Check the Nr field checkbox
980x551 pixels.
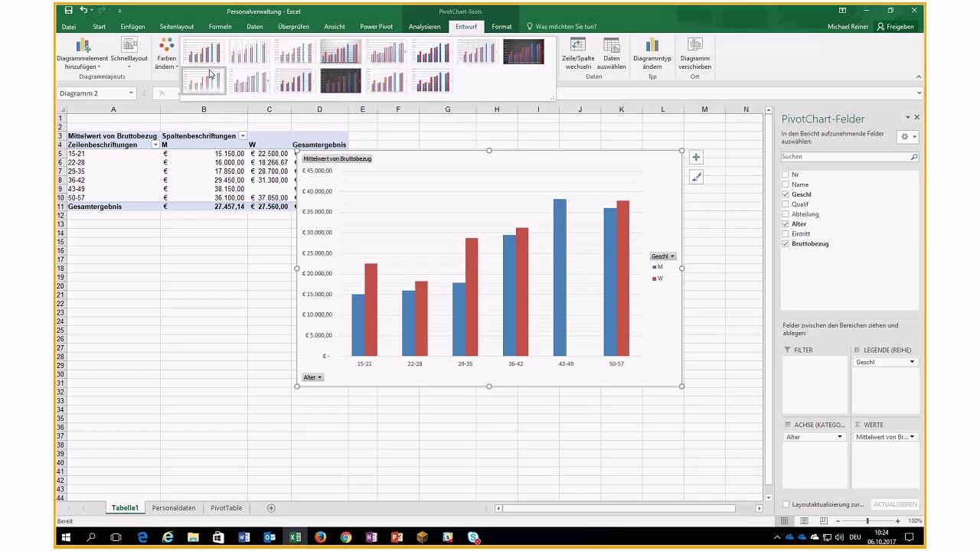(x=786, y=175)
